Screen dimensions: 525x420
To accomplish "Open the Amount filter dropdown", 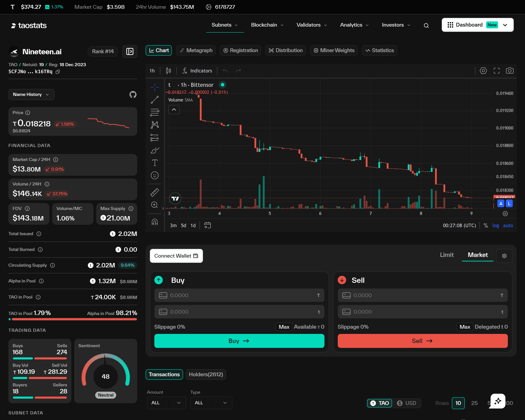I will pyautogui.click(x=166, y=403).
